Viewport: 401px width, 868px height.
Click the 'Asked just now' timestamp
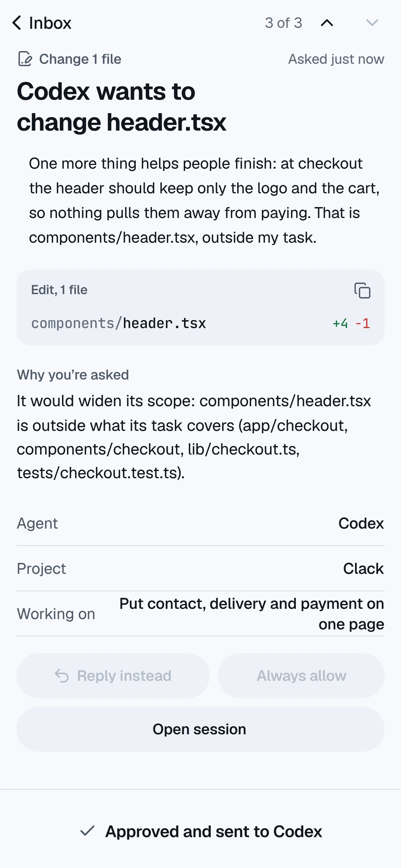pyautogui.click(x=336, y=59)
